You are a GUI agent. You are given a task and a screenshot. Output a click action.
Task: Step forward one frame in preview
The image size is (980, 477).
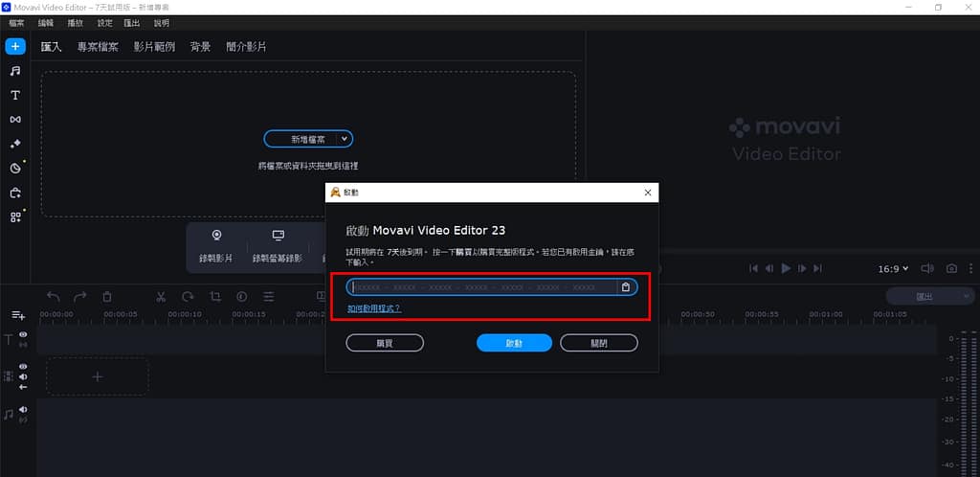pos(803,268)
